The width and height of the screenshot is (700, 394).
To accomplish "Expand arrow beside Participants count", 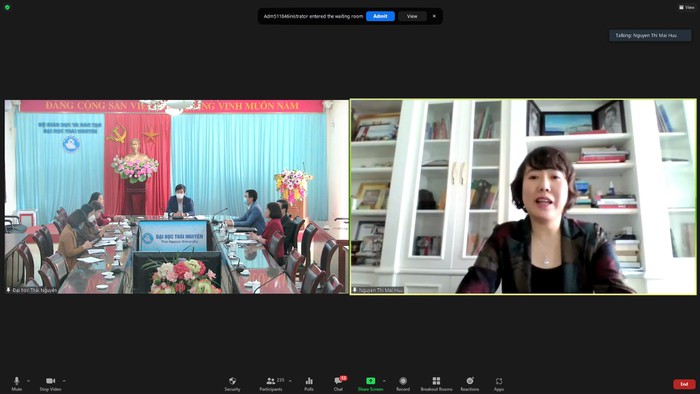I will point(290,381).
